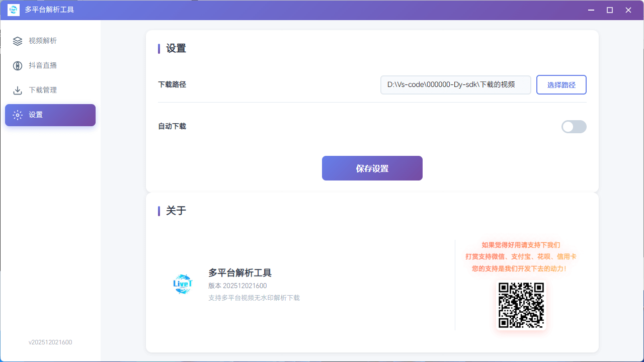Click the 下载管理 download arrow icon
The image size is (644, 362).
pos(18,90)
